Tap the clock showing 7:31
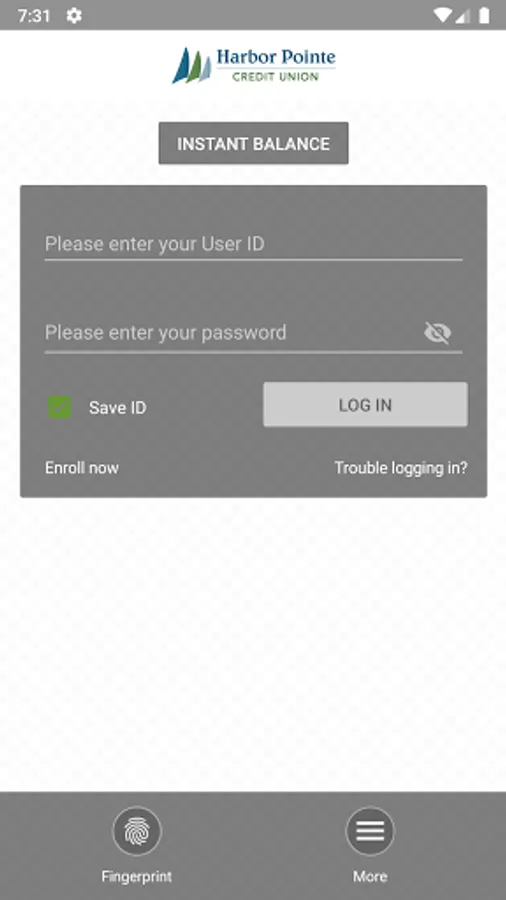Image resolution: width=506 pixels, height=900 pixels. 34,15
